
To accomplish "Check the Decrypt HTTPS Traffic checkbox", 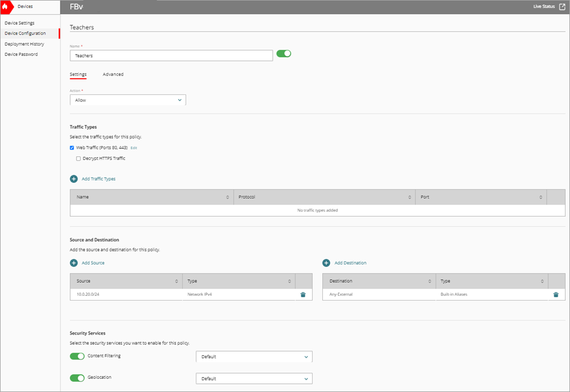I will point(78,158).
